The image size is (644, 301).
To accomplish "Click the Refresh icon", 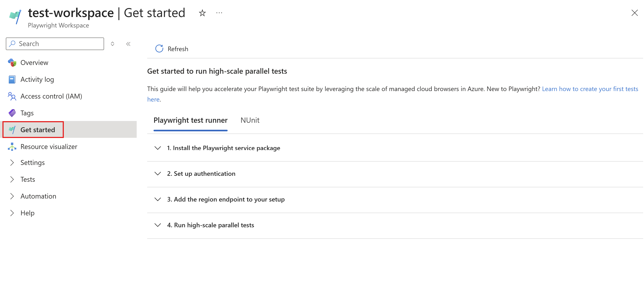I will coord(159,49).
